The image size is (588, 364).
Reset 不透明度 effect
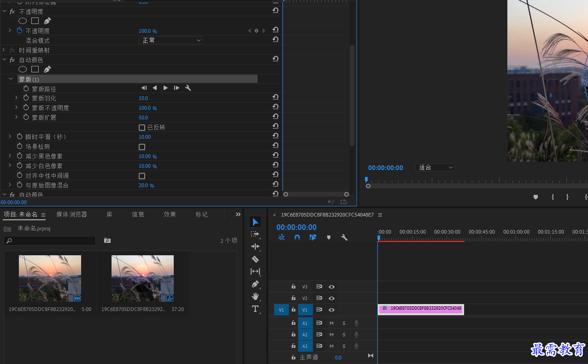click(275, 11)
